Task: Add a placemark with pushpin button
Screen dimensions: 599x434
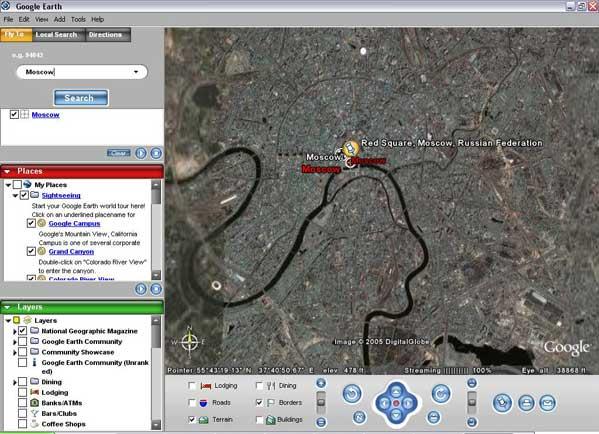Action: click(x=502, y=403)
